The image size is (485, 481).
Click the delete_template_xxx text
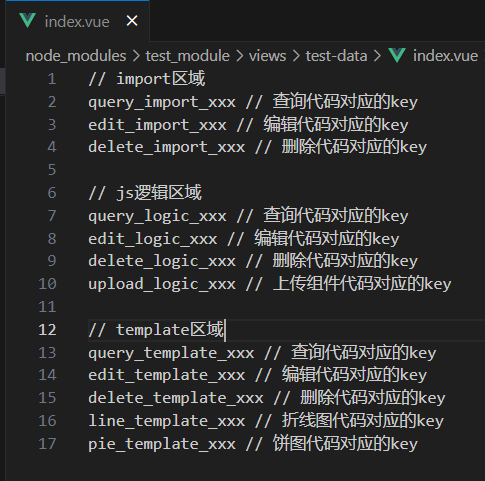(x=176, y=398)
